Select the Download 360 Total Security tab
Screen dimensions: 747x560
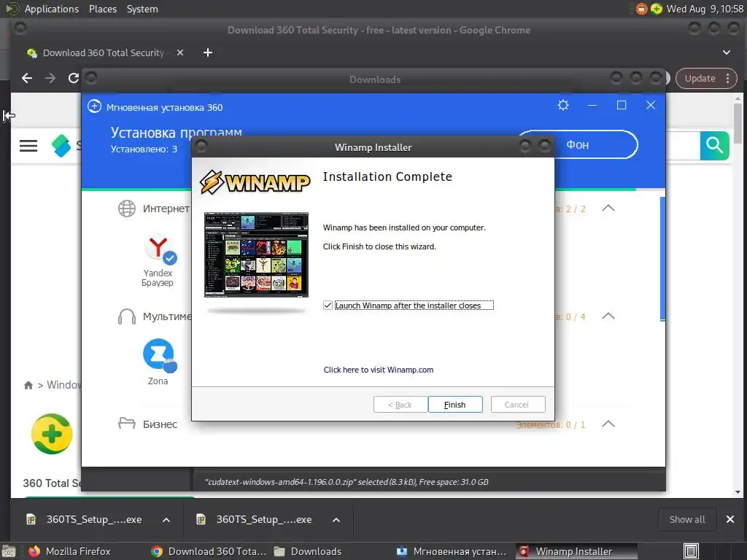[105, 52]
